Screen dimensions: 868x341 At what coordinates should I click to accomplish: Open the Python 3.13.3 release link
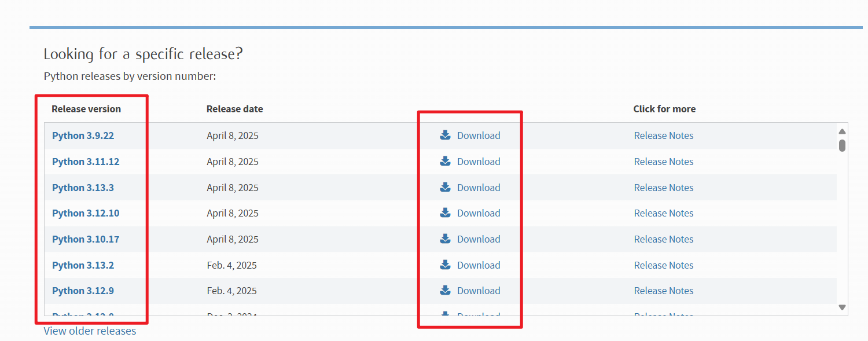(83, 188)
